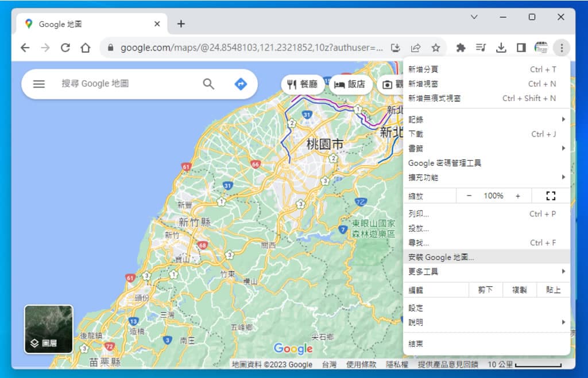Click the 新竹縣 map label
The height and width of the screenshot is (378, 588).
pyautogui.click(x=195, y=222)
